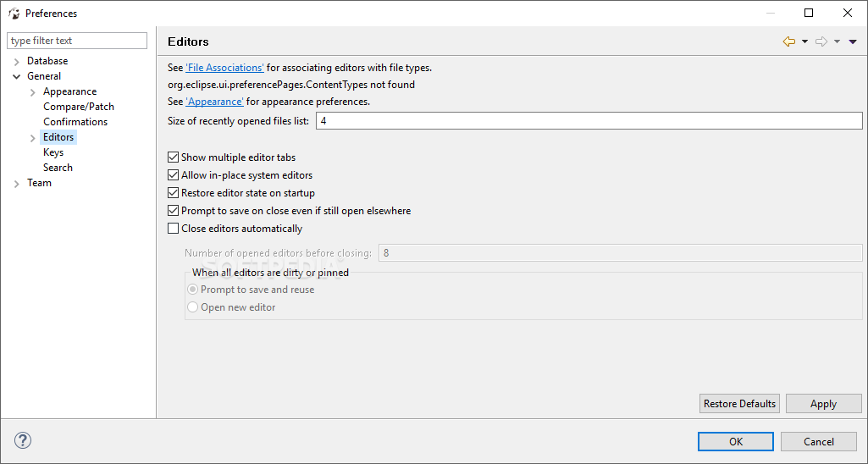The image size is (868, 464).
Task: Click the forward navigation arrow icon
Action: pyautogui.click(x=821, y=41)
